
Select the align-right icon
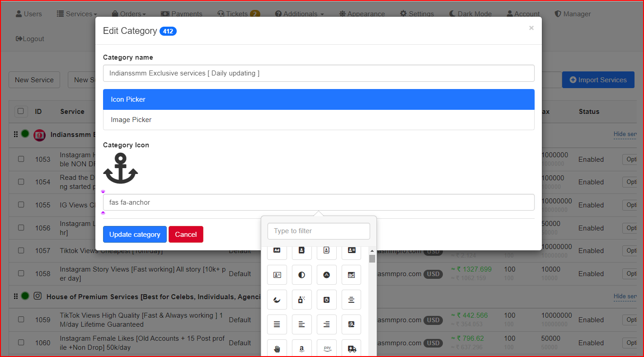[x=326, y=324]
